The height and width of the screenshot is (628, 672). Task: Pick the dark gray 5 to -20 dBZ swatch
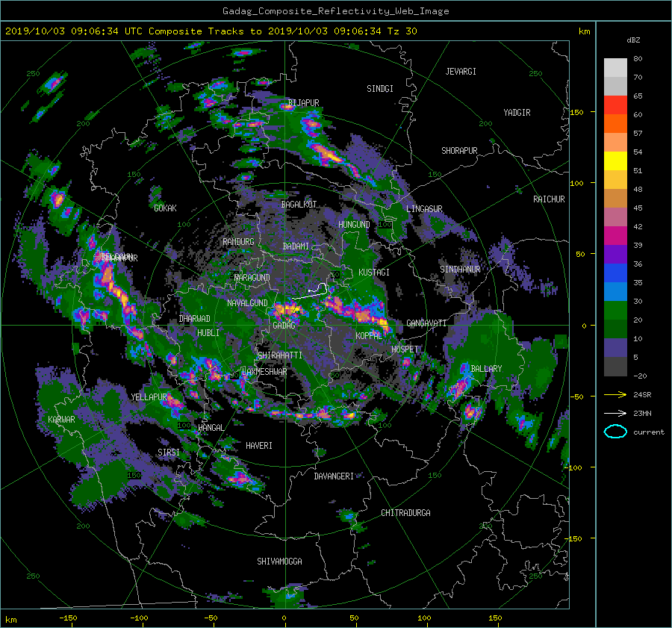tap(615, 366)
